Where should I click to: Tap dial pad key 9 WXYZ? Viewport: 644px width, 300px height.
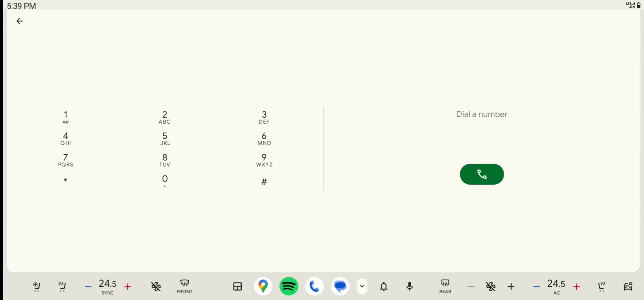click(264, 160)
